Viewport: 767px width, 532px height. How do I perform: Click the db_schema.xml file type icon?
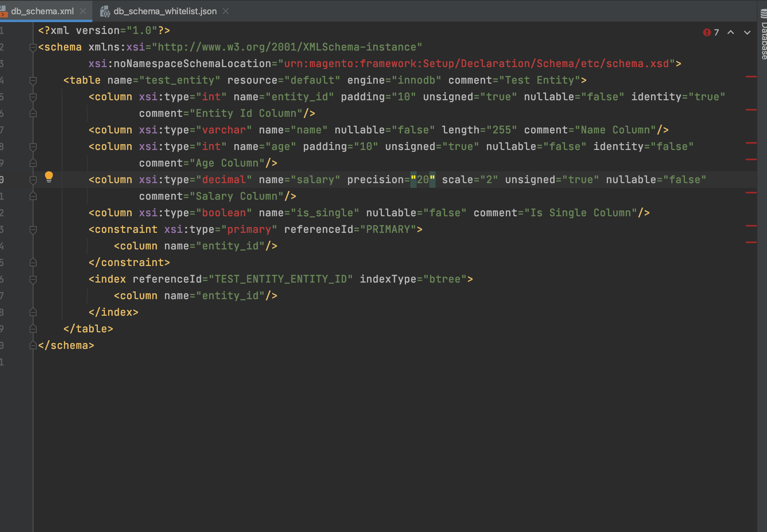pos(4,11)
